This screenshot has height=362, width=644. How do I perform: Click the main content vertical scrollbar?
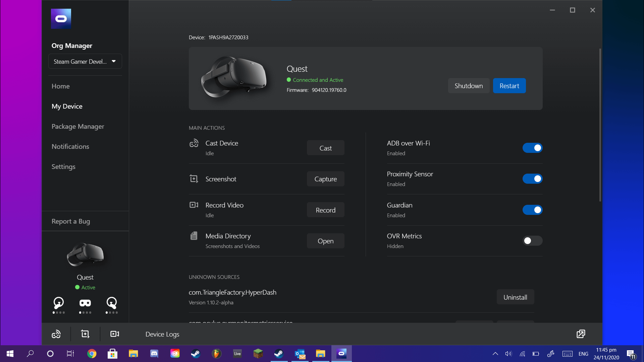coord(600,125)
